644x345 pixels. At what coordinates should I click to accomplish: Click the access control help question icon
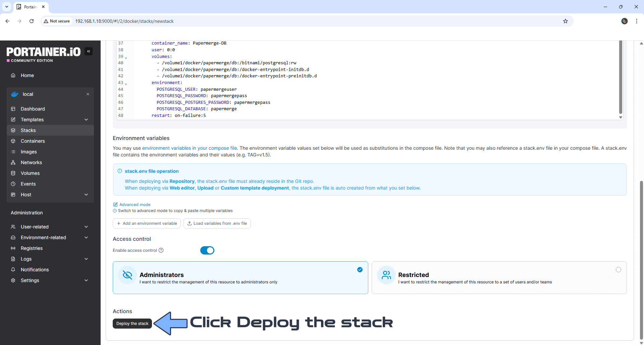tap(161, 250)
